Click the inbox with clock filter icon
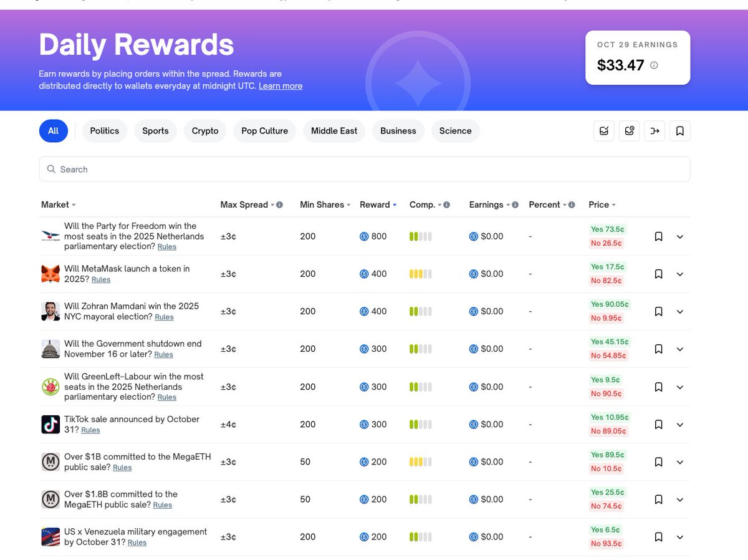Screen dimensions: 748x560 pyautogui.click(x=629, y=131)
